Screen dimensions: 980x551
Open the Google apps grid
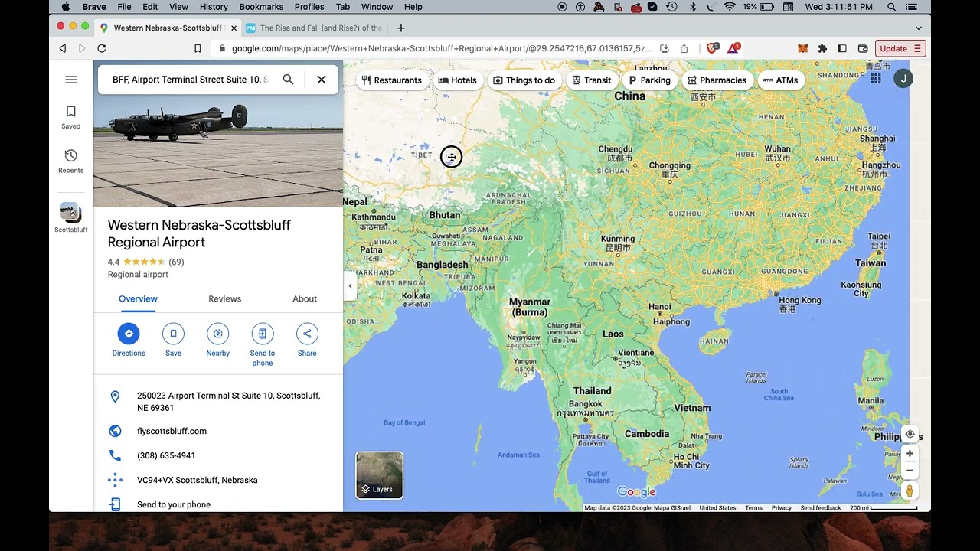coord(875,79)
